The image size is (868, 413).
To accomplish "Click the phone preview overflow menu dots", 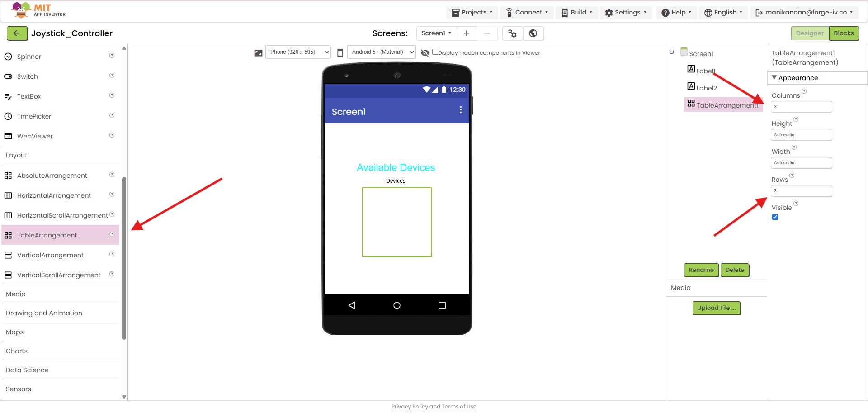I will (x=460, y=110).
